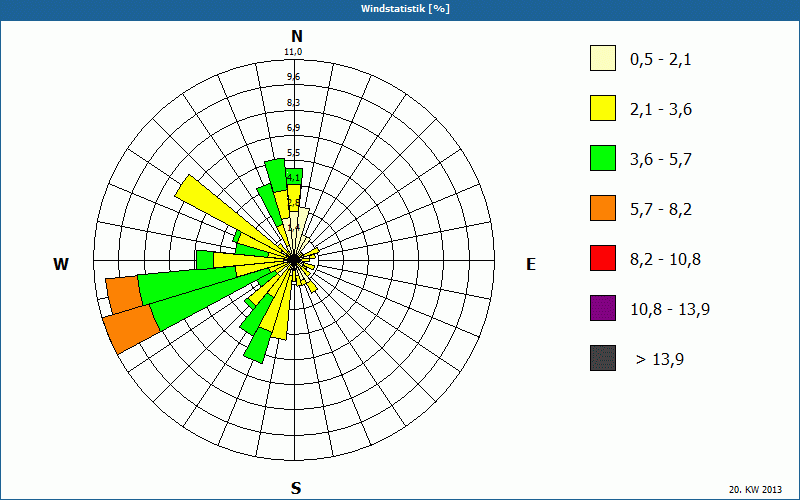Image resolution: width=800 pixels, height=500 pixels.
Task: Click the 9,6 radial axis value
Action: (x=293, y=77)
